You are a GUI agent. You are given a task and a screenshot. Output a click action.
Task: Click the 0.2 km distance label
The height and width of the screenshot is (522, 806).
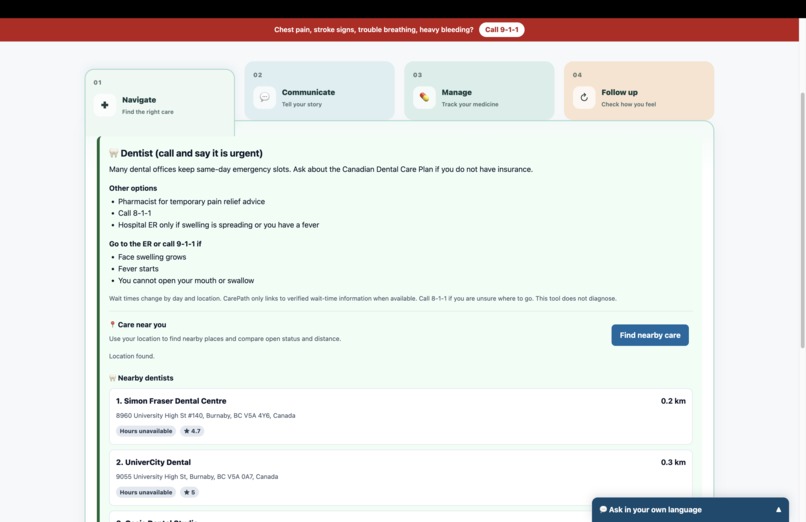(x=673, y=401)
